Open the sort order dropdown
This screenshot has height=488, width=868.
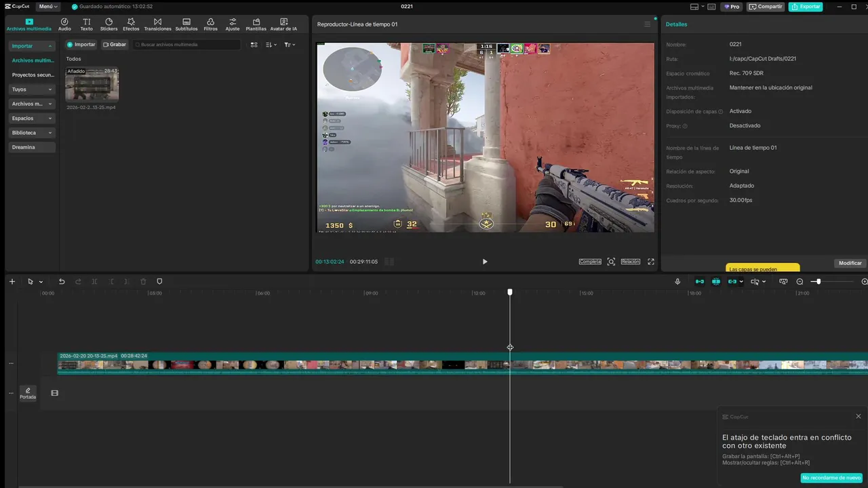271,45
